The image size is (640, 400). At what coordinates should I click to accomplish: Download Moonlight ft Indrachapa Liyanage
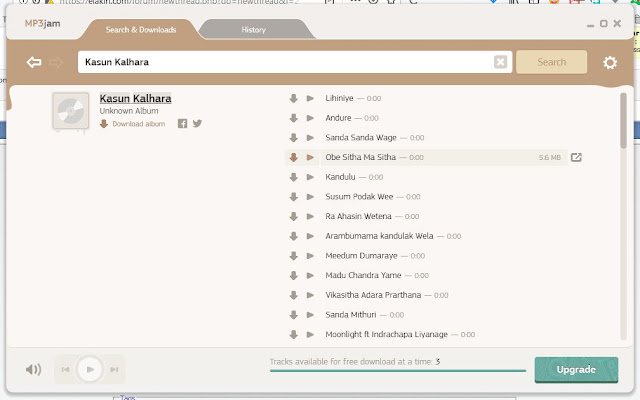293,334
